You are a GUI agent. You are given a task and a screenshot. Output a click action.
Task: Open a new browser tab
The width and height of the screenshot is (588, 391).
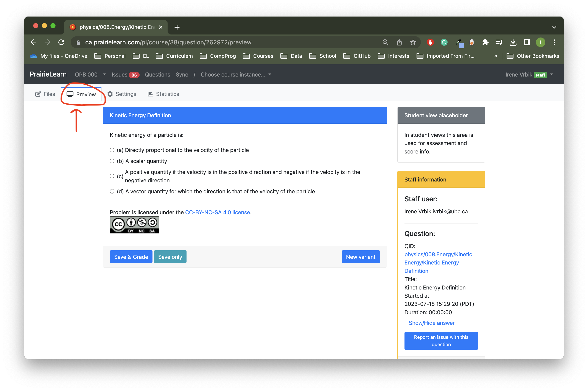coord(177,27)
